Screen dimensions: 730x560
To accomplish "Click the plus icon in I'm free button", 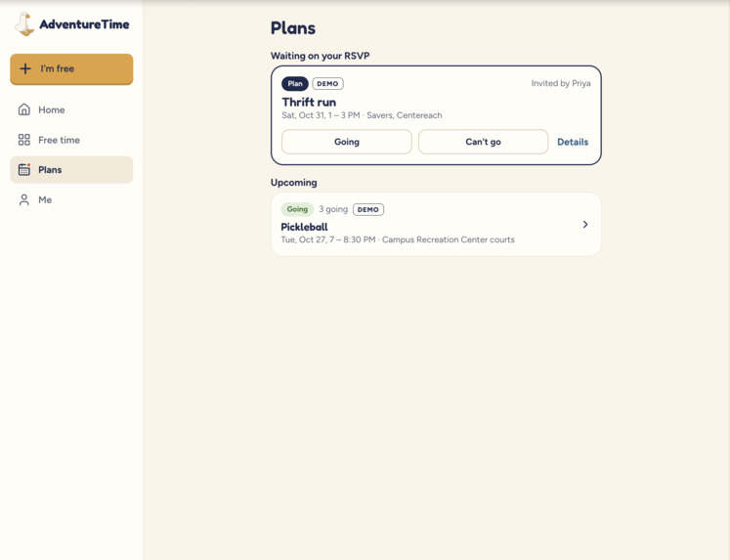I will coord(25,68).
